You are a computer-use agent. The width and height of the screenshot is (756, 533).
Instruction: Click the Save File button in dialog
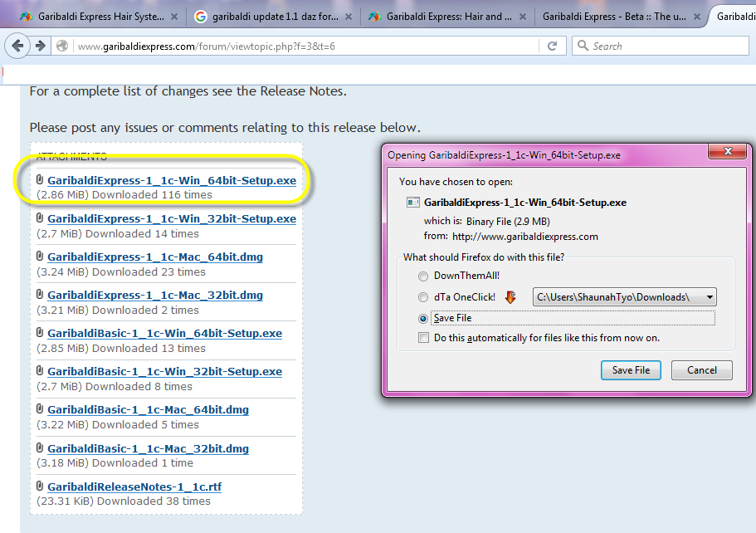pos(631,370)
